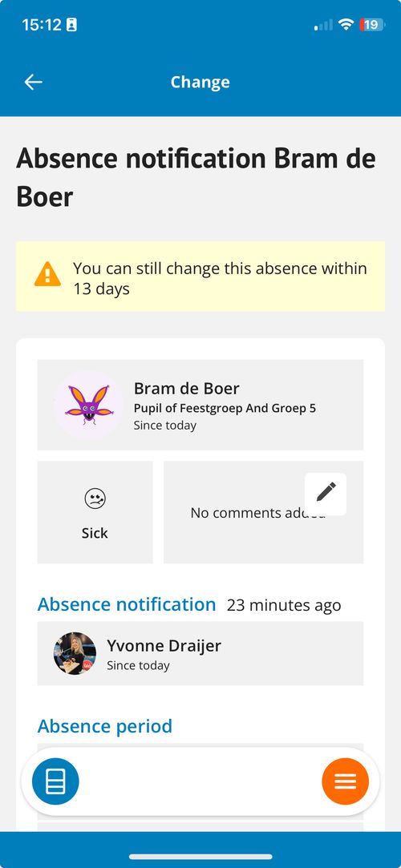
Task: Edit absence comment with pencil icon
Action: [x=326, y=494]
